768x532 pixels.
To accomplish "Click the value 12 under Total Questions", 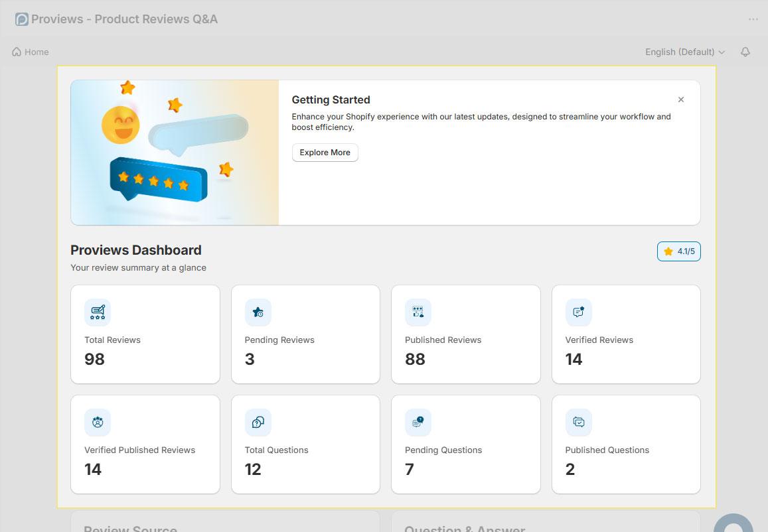I will click(253, 470).
